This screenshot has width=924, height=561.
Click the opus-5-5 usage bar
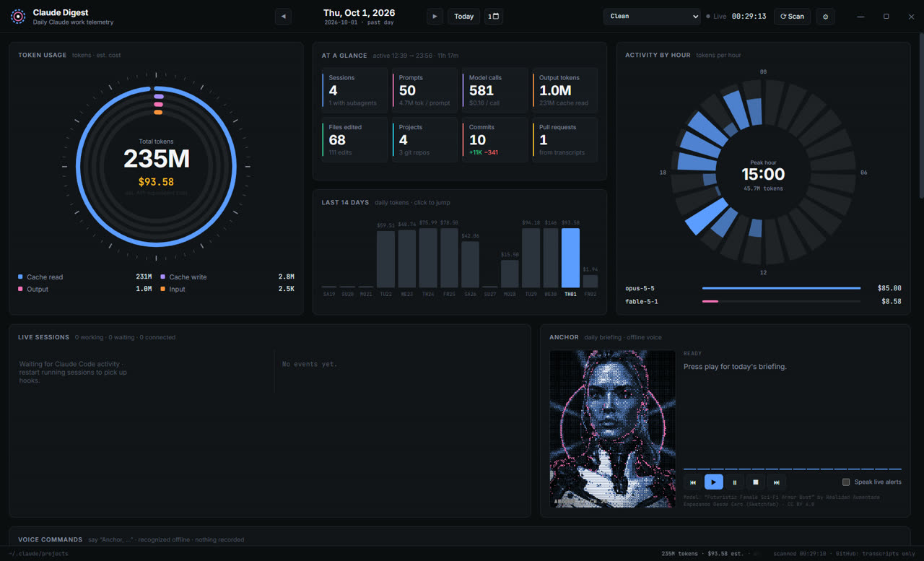pos(781,288)
